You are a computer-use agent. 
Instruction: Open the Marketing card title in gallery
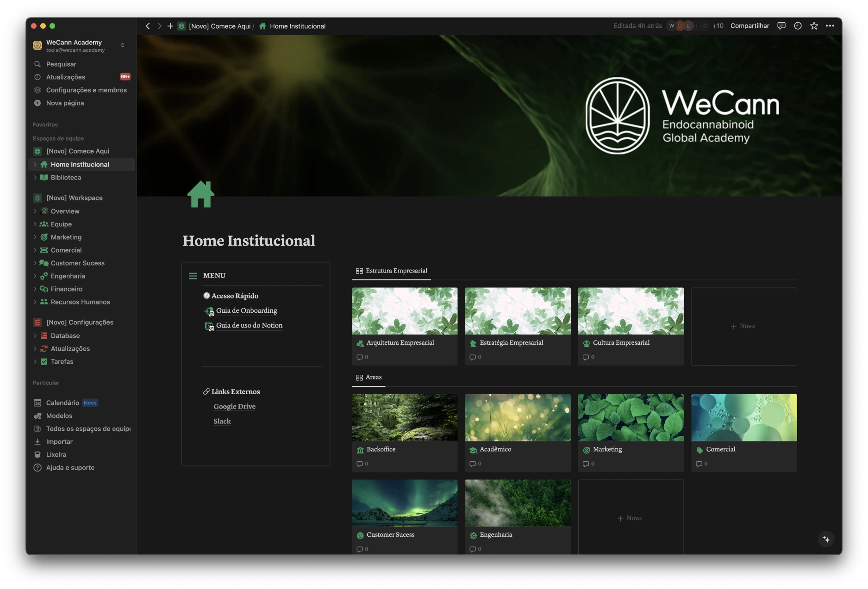coord(607,449)
